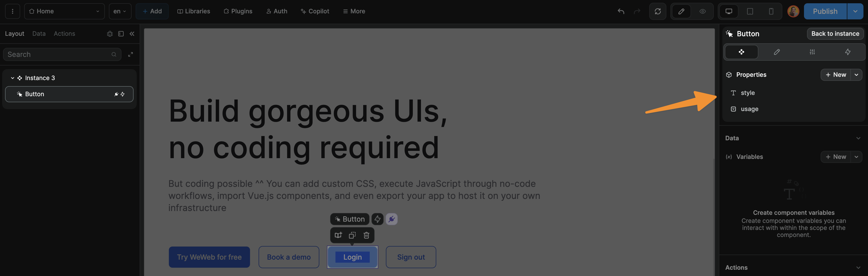Click the refresh sync icon
Image resolution: width=868 pixels, height=276 pixels.
(x=657, y=11)
